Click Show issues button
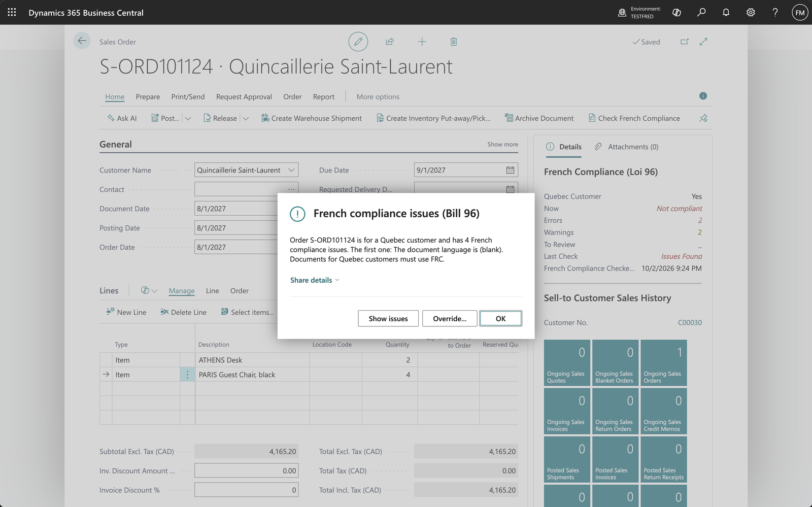This screenshot has width=812, height=507. [388, 319]
